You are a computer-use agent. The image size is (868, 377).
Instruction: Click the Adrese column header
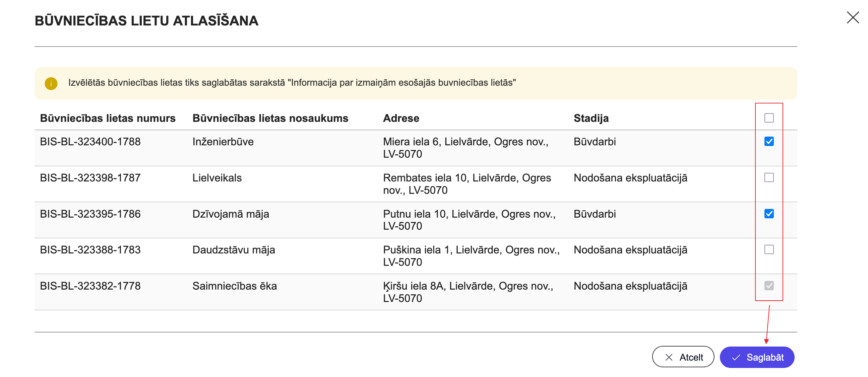point(401,119)
